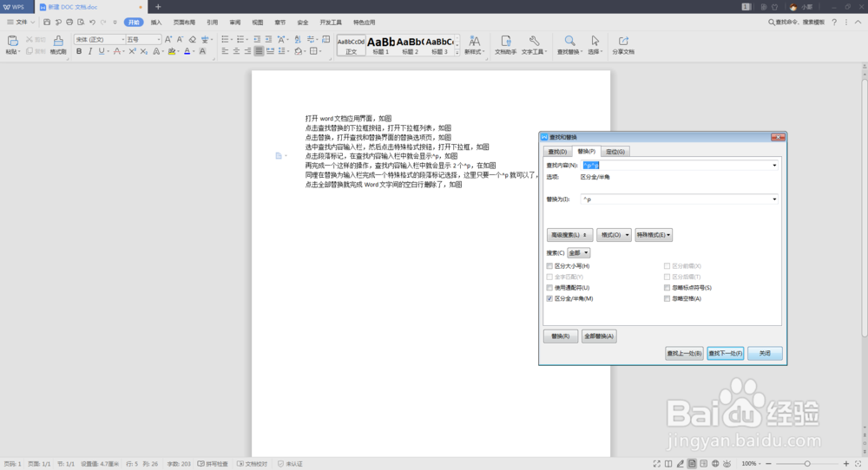Open the 搜索 scope 全部 dropdown
The image size is (868, 470).
tap(578, 252)
